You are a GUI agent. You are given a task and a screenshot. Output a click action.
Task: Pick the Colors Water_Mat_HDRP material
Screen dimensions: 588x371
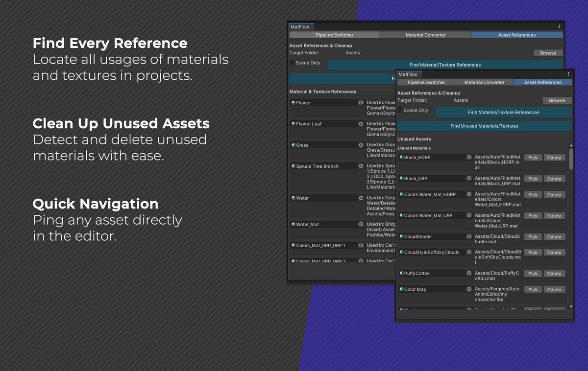pyautogui.click(x=533, y=195)
